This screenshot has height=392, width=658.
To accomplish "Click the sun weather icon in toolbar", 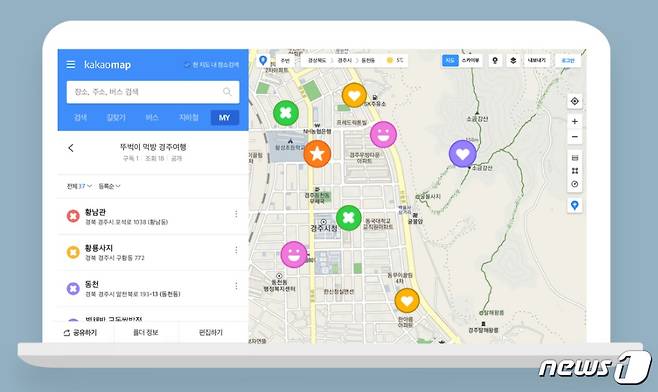I will point(389,60).
